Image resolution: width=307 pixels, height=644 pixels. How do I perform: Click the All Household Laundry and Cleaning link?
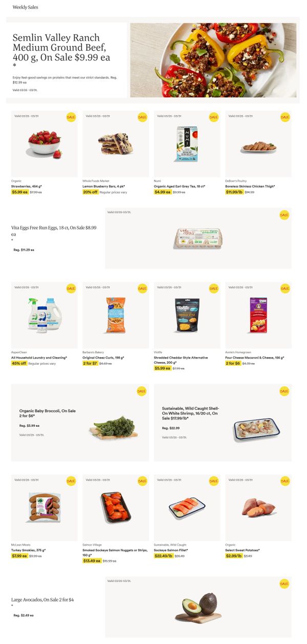tap(39, 358)
